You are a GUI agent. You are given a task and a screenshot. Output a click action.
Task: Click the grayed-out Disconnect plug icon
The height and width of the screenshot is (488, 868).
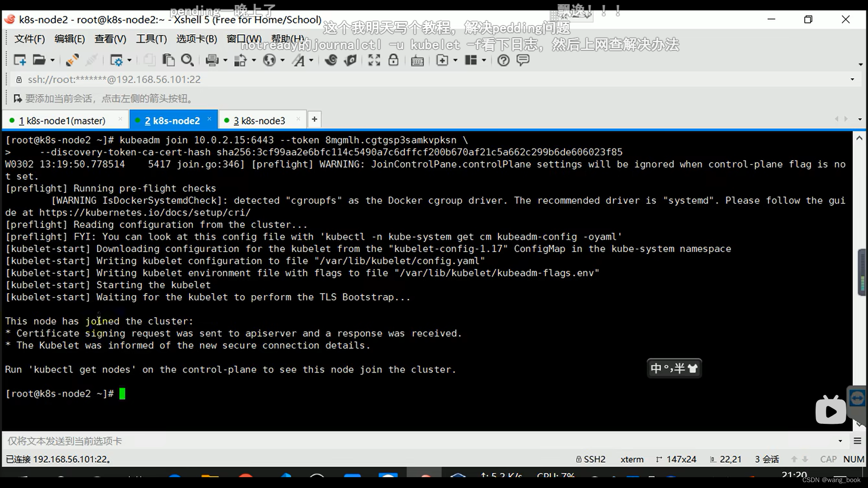coord(91,60)
